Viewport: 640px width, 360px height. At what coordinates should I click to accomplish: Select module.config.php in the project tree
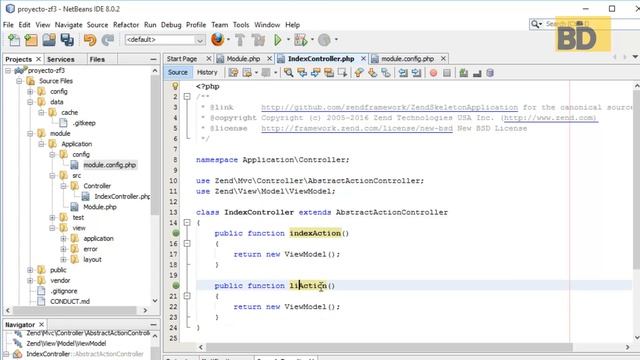coord(109,165)
